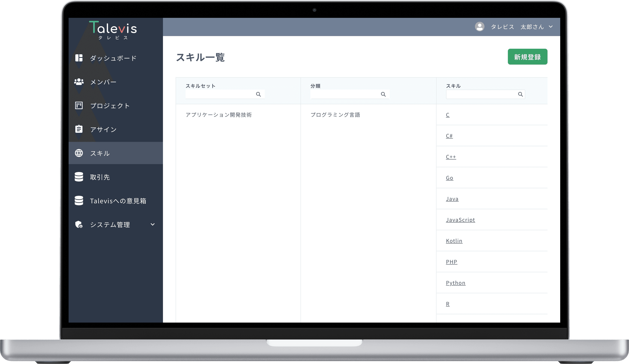Select スキル in the sidebar
Screen dimensions: 629x364
[116, 153]
